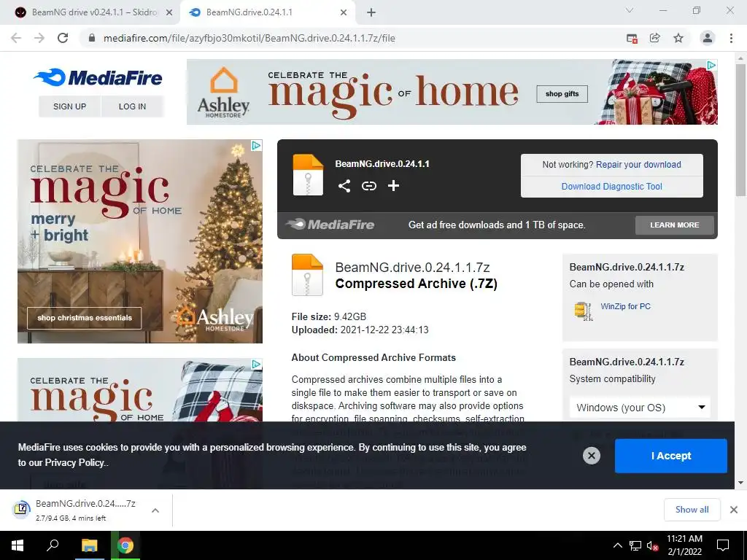Click Download Diagnostic Tool link

(x=612, y=186)
